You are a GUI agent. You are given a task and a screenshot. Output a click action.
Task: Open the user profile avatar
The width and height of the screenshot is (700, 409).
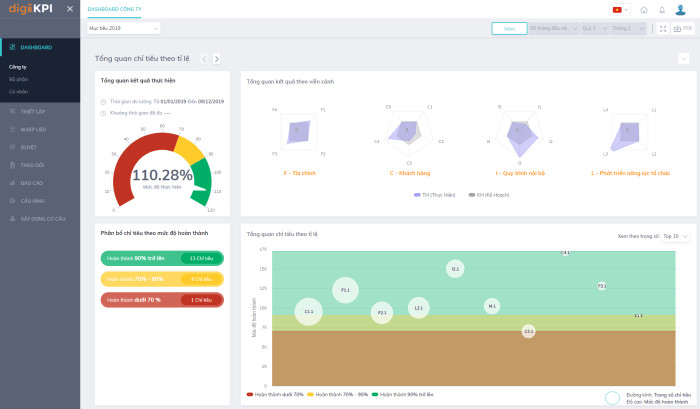[681, 10]
